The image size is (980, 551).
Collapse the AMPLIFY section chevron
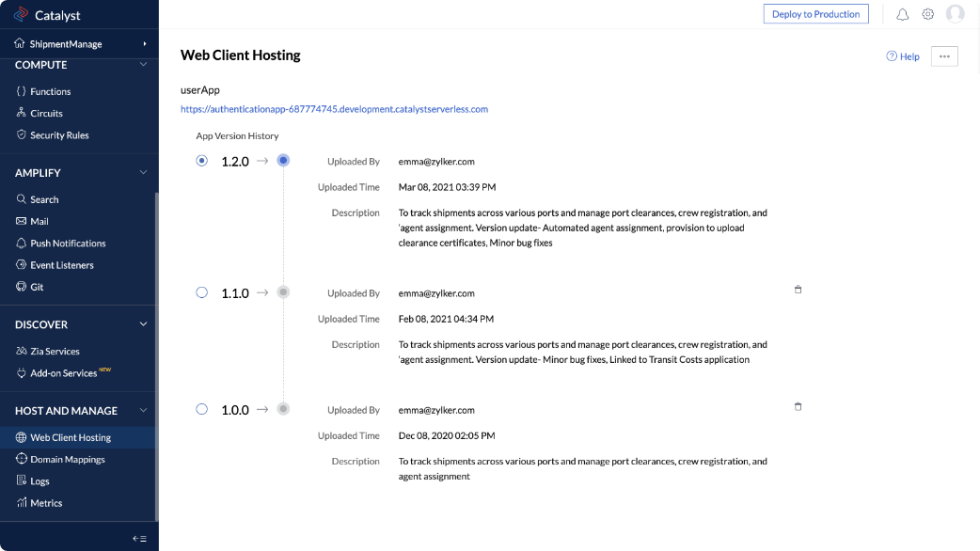[x=143, y=172]
